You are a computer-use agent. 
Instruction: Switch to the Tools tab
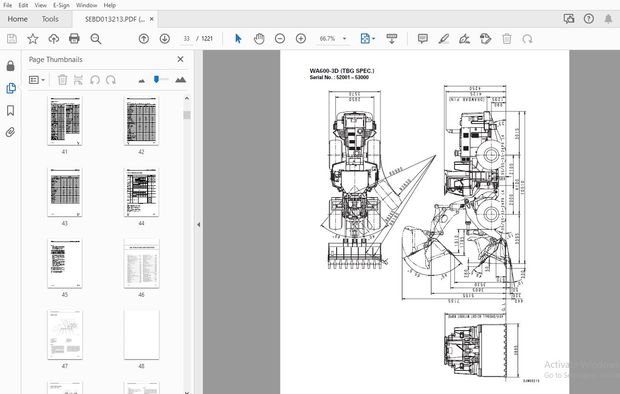coord(50,19)
